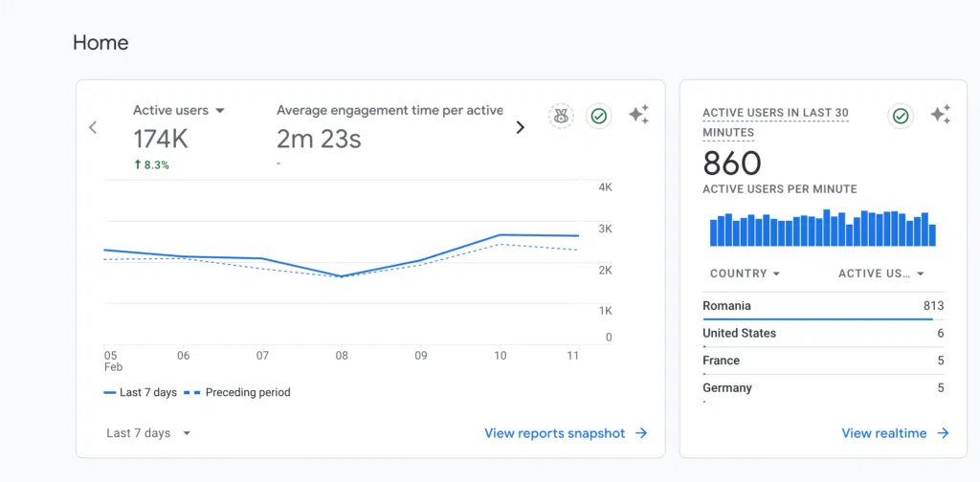The width and height of the screenshot is (980, 482).
Task: Click the 08 date point on line chart
Action: pos(342,276)
